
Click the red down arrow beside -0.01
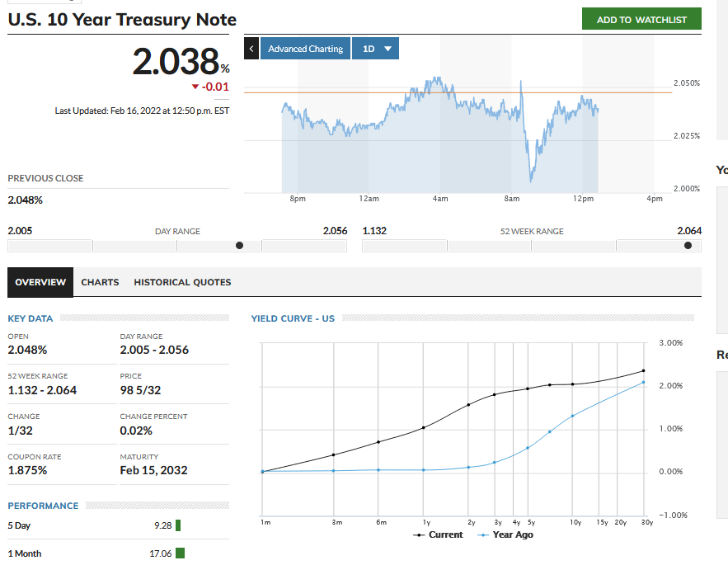(x=195, y=87)
